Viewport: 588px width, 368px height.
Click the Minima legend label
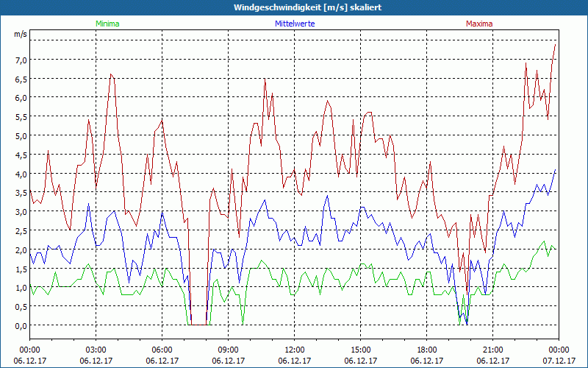pyautogui.click(x=107, y=24)
